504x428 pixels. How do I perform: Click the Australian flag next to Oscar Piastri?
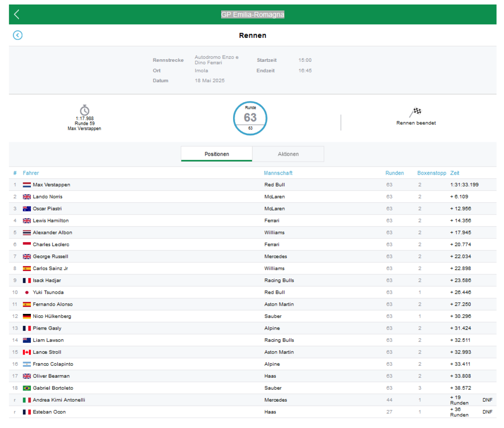[x=27, y=209]
